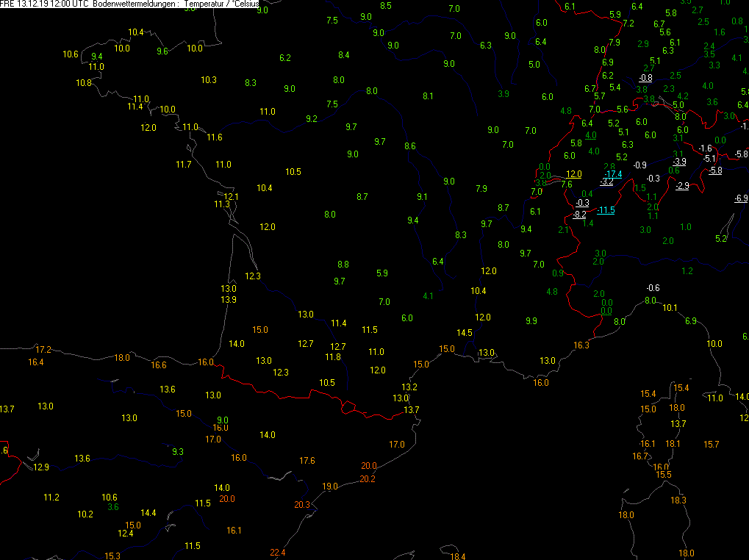Click the cyan -17.4 temperature reading

(614, 174)
